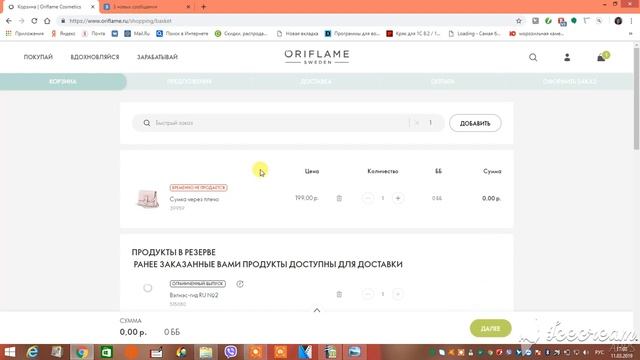Screen dimensions: 640x360
Task: Click the Chrome profile avatar icon
Action: [618, 21]
